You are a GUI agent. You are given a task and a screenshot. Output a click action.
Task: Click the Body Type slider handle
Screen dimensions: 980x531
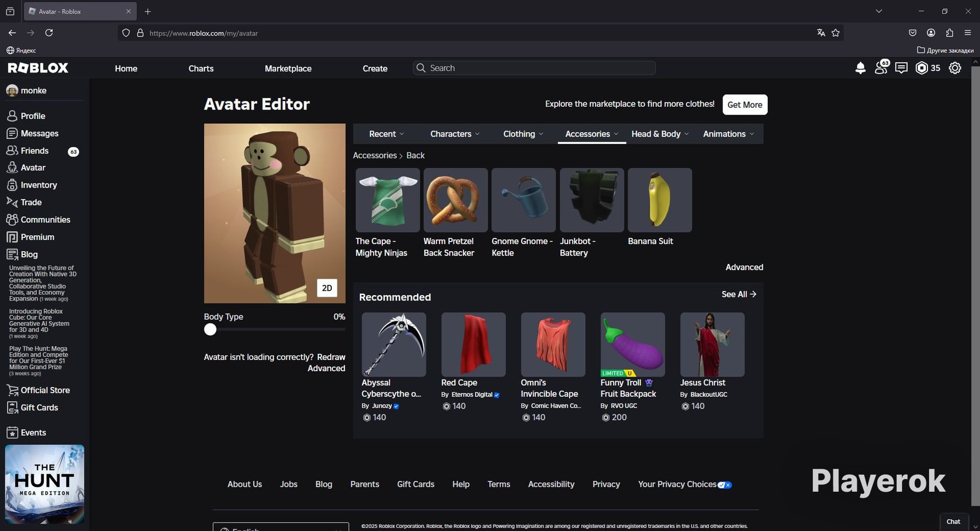pos(210,330)
